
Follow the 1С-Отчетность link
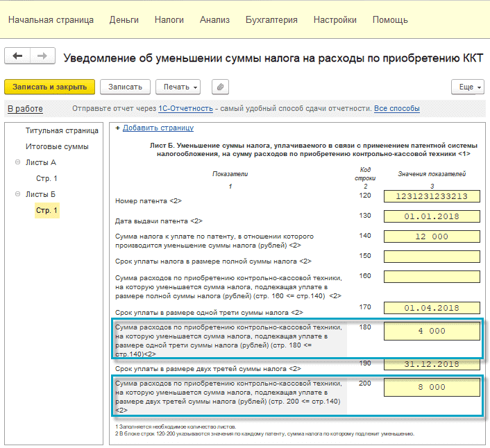click(185, 109)
